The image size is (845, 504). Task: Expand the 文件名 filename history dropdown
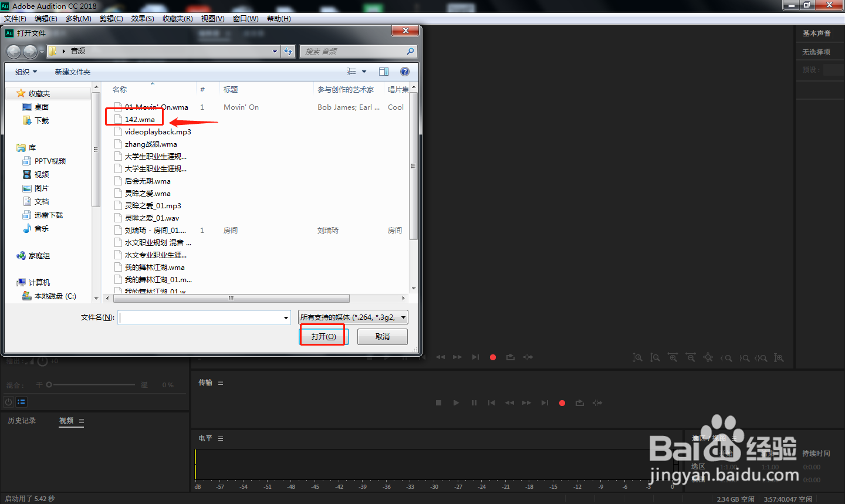click(x=286, y=317)
